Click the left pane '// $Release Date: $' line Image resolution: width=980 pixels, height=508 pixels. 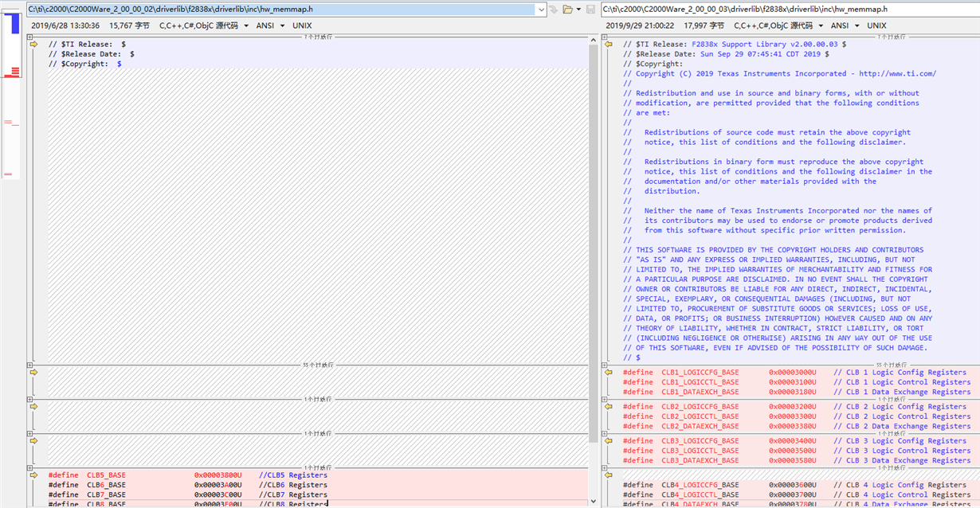(92, 54)
